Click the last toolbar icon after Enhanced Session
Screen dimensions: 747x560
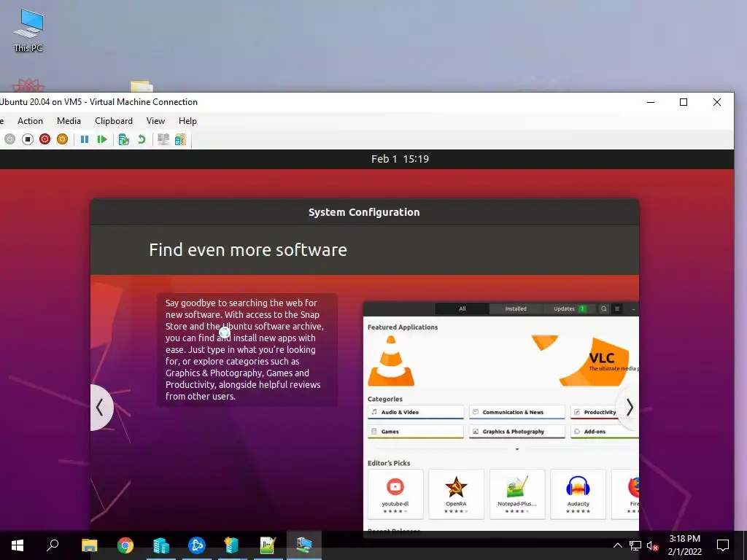[x=181, y=139]
